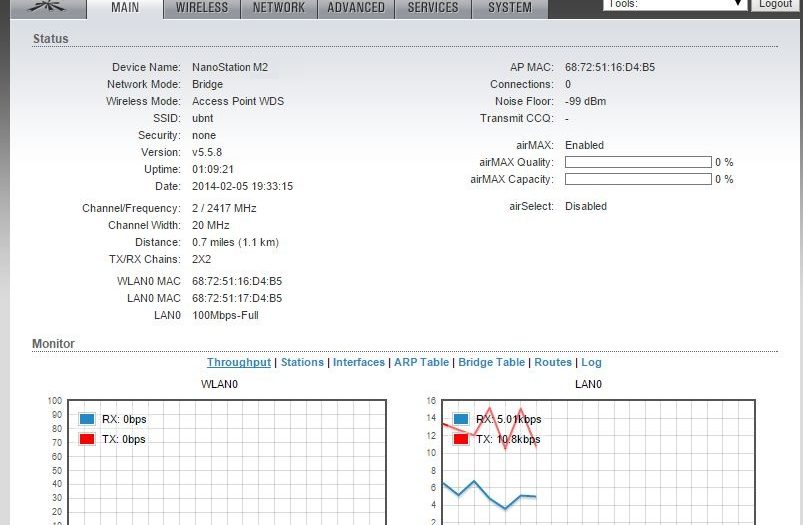This screenshot has width=803, height=525.
Task: Click the LAN0 throughput graph
Action: coord(598,462)
